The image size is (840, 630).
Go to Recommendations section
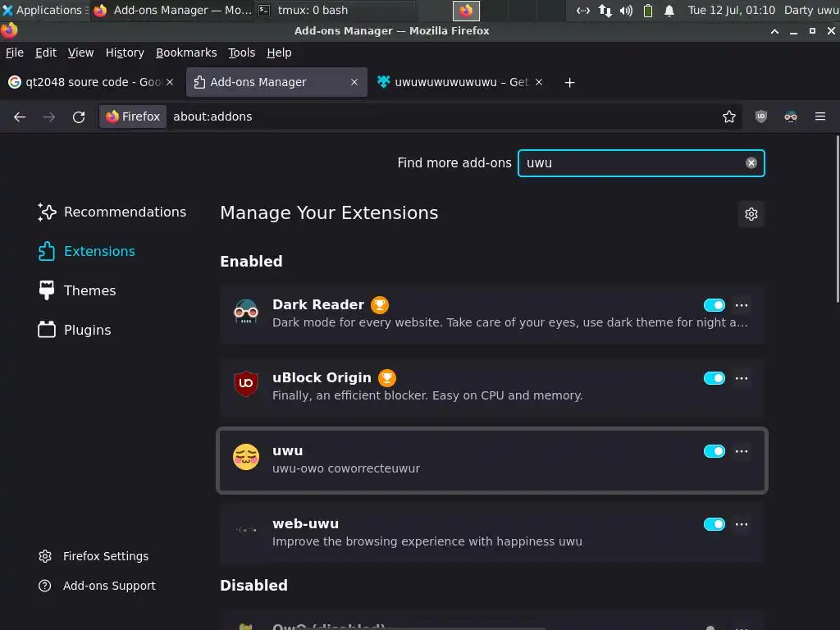[112, 212]
